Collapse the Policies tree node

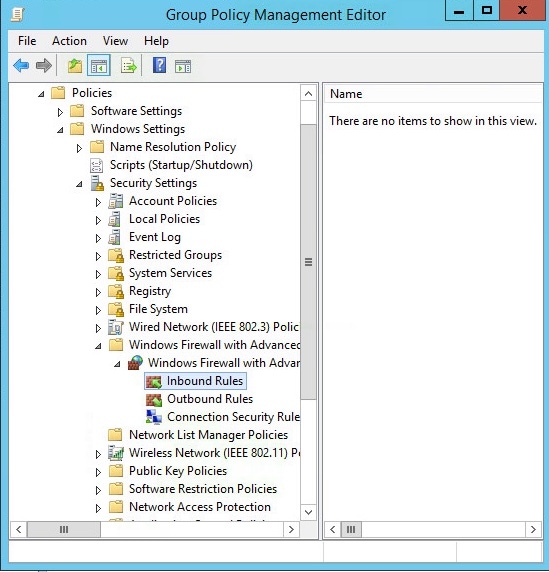41,94
